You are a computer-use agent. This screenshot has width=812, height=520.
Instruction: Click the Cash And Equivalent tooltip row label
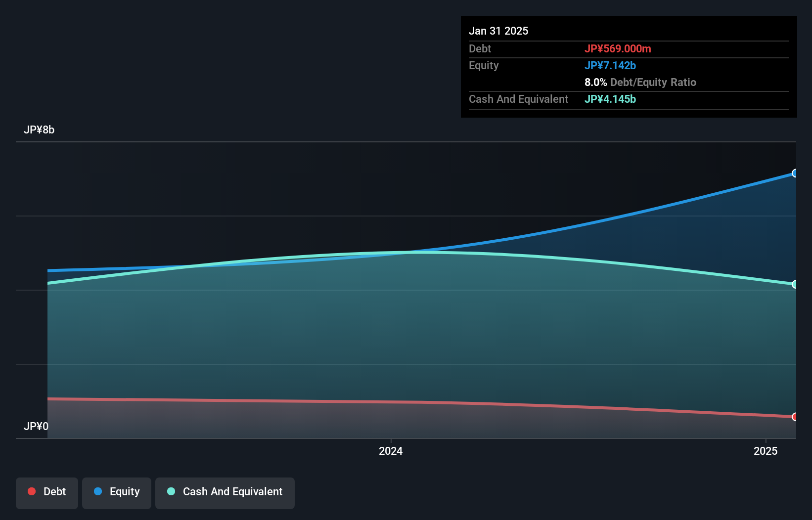pos(518,99)
